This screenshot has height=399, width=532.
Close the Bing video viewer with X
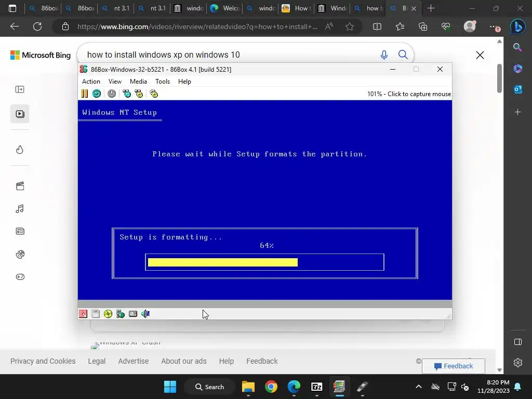point(480,55)
